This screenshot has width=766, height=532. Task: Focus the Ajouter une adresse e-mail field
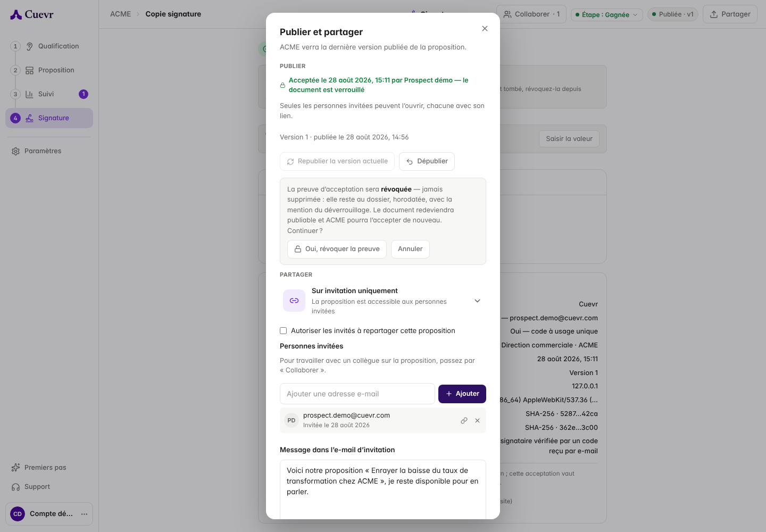pos(357,394)
